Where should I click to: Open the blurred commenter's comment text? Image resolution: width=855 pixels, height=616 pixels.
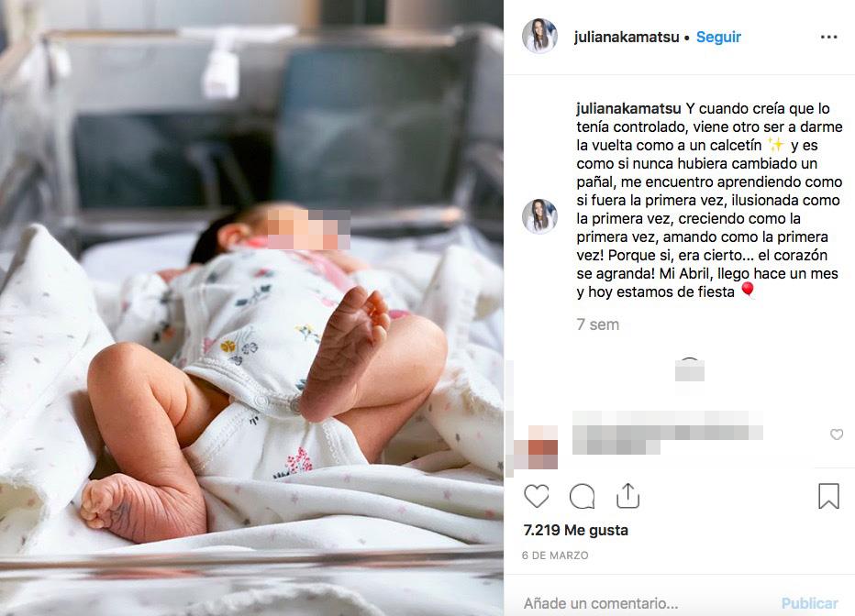click(668, 433)
